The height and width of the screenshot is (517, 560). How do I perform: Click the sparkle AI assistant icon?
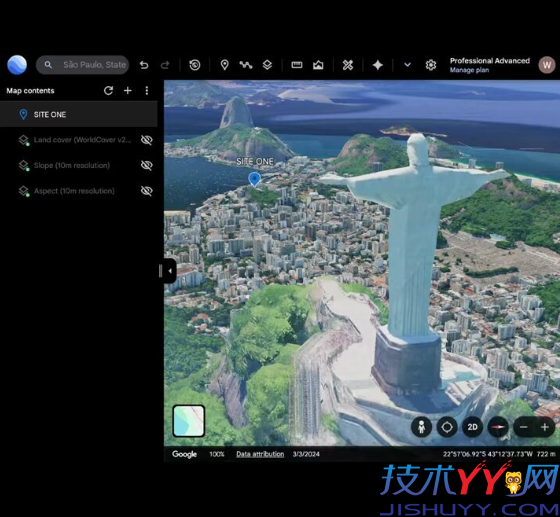[378, 65]
